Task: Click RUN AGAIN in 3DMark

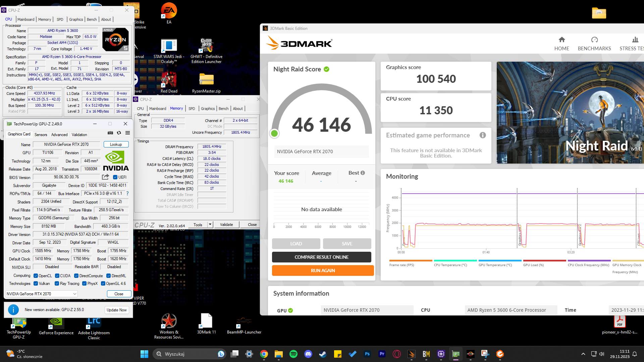Action: coord(323,270)
